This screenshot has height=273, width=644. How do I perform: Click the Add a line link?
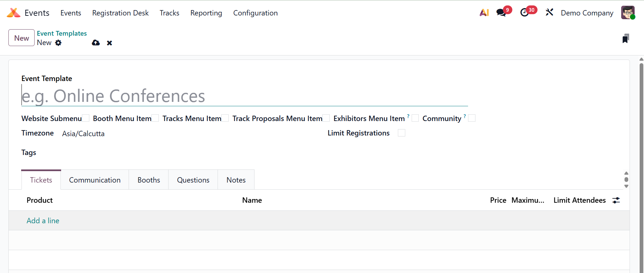click(43, 221)
